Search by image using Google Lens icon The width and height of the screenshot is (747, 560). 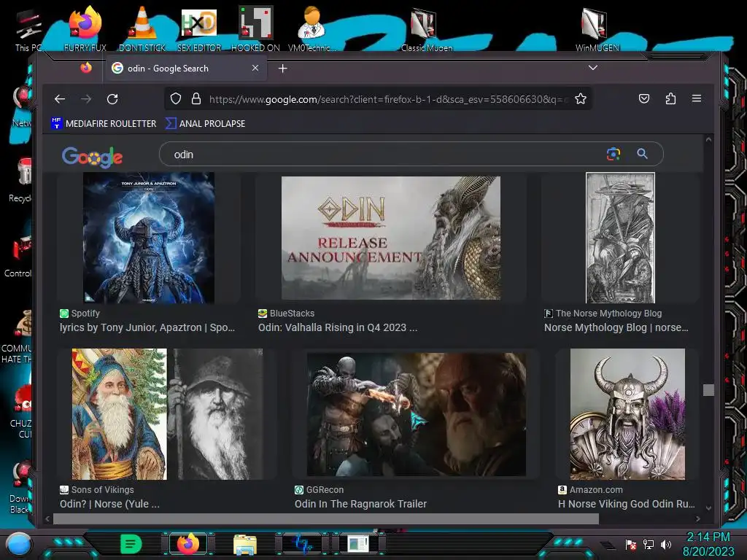[614, 154]
